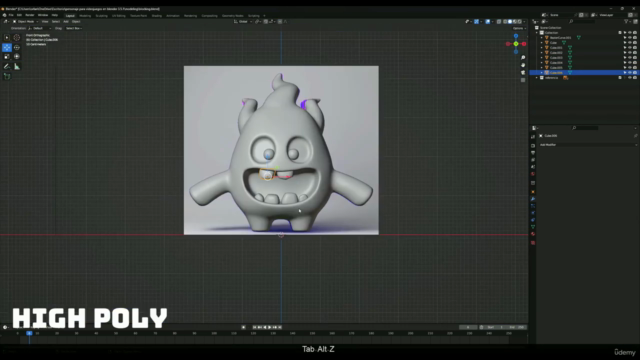Screen dimensions: 640x360
Task: Open the Object Constraints properties tab
Action: 533,220
